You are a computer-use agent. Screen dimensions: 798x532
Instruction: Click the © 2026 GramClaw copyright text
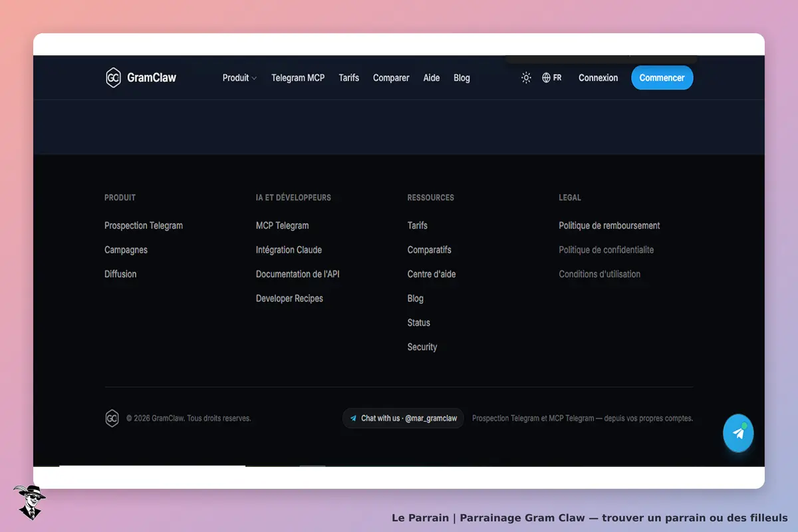click(189, 418)
